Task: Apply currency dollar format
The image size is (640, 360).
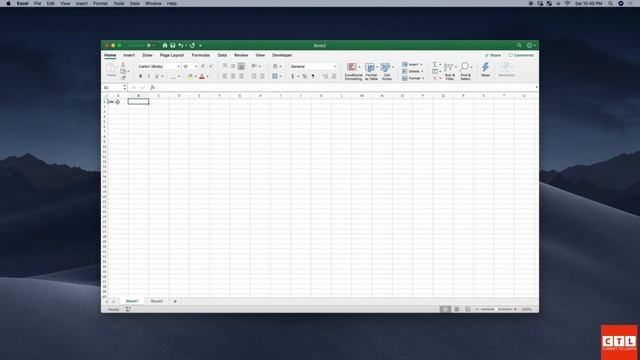Action: [x=293, y=76]
